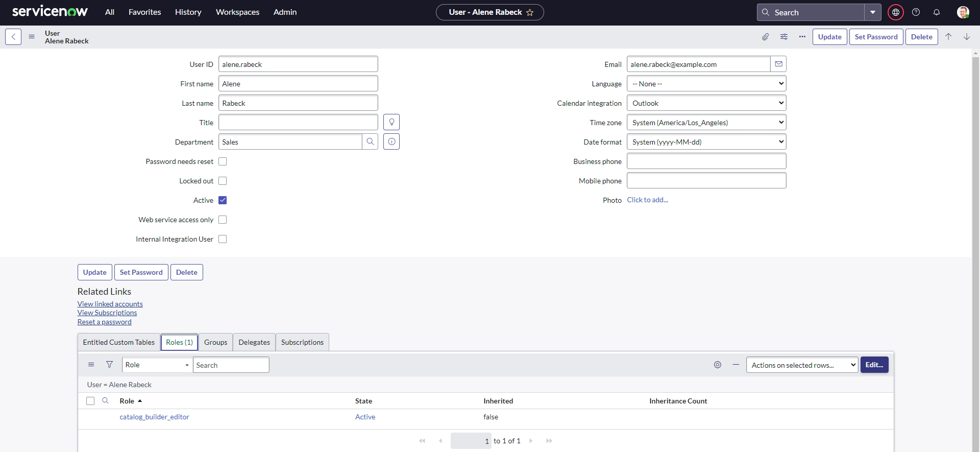
Task: Tick the Password needs reset checkbox
Action: 223,161
